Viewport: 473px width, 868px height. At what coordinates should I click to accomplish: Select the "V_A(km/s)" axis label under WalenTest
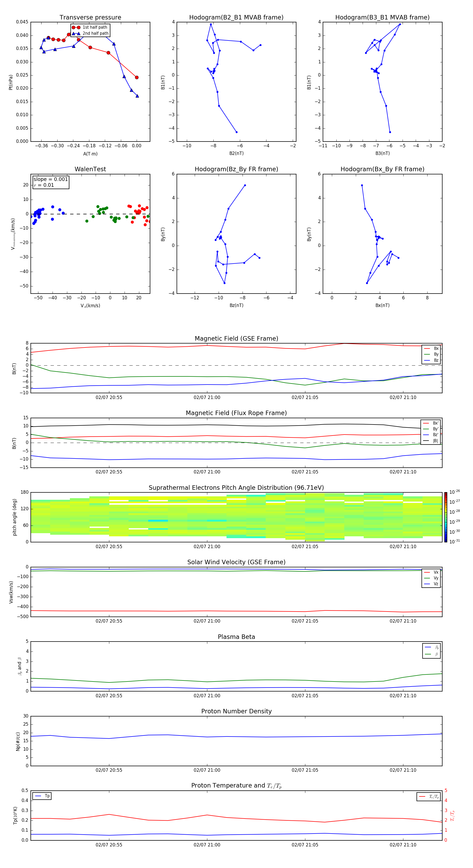point(90,306)
